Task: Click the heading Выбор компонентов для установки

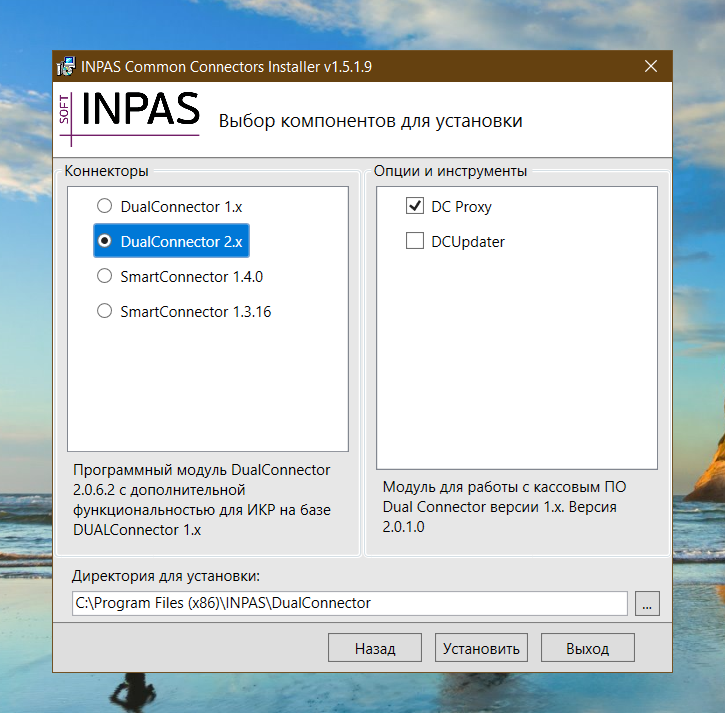Action: click(x=370, y=122)
